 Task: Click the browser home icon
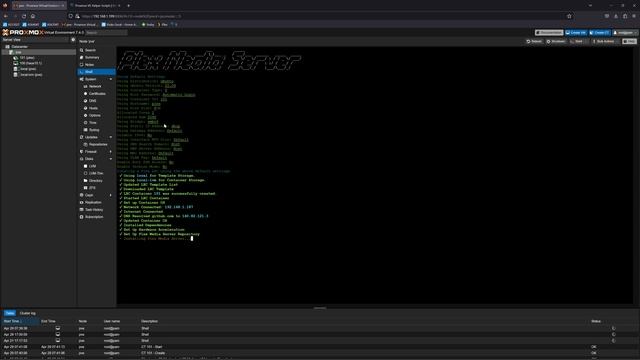pos(33,16)
